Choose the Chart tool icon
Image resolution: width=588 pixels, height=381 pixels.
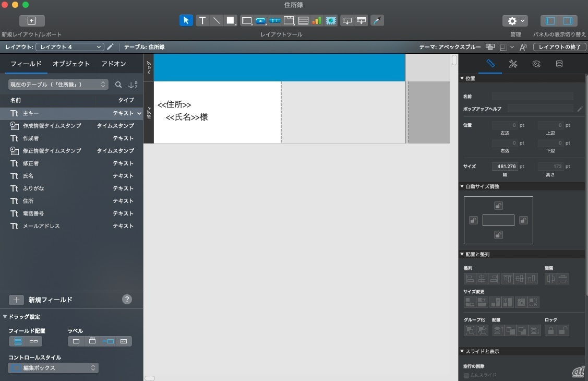317,20
